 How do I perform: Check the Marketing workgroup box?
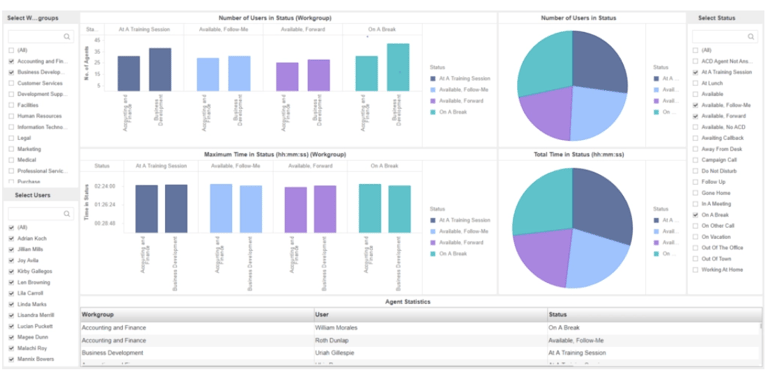pos(11,149)
